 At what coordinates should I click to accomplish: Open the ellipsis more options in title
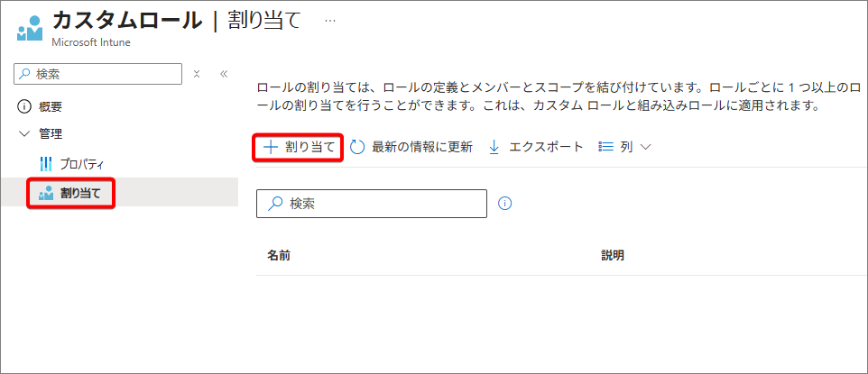pos(330,20)
